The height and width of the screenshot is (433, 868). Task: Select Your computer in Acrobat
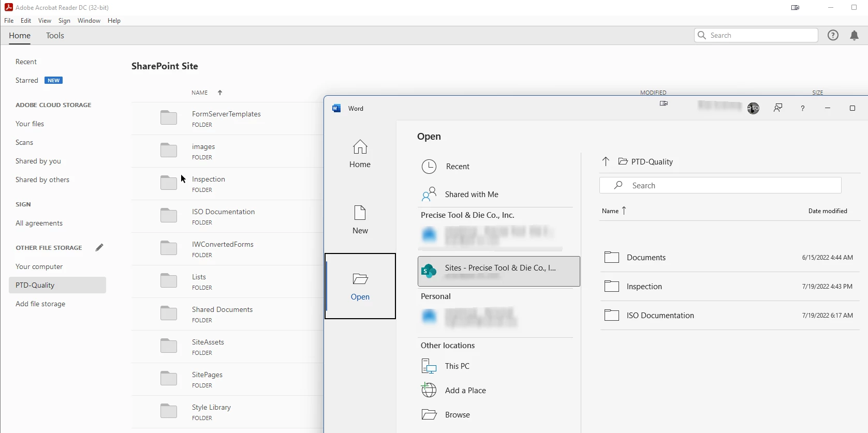pos(39,266)
